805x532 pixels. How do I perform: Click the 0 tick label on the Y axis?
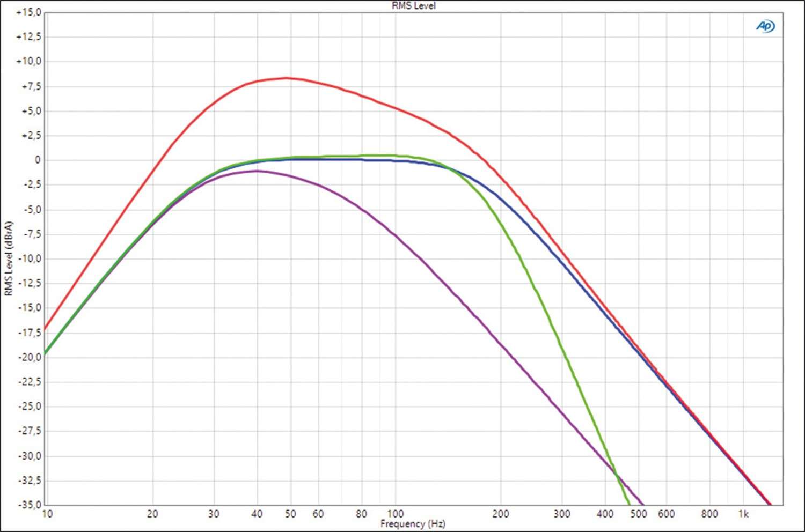coord(38,160)
